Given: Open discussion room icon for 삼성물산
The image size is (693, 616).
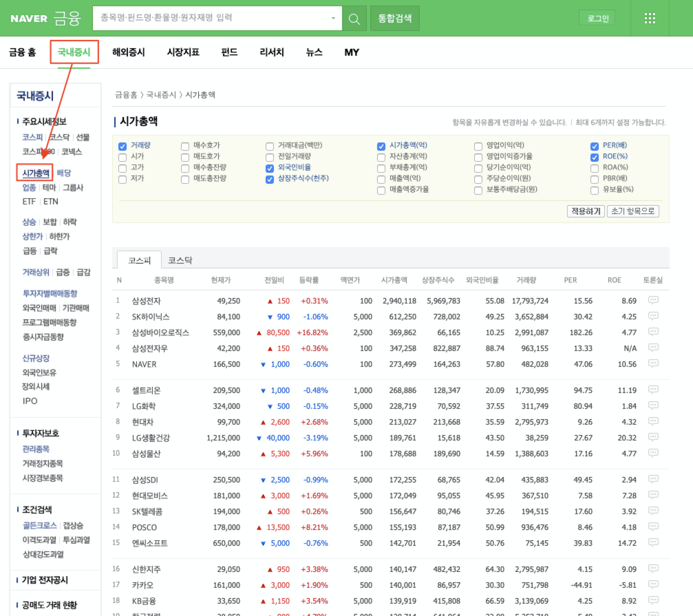Looking at the screenshot, I should [x=653, y=453].
